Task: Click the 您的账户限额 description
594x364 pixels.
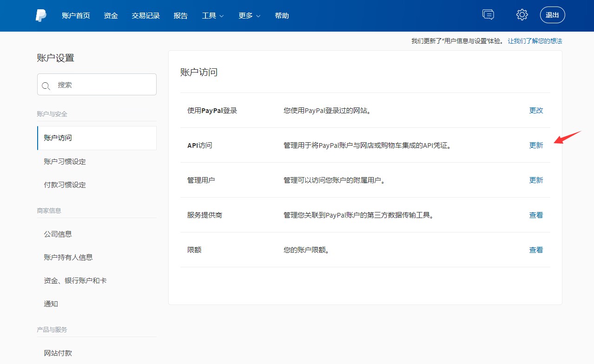Action: coord(306,250)
